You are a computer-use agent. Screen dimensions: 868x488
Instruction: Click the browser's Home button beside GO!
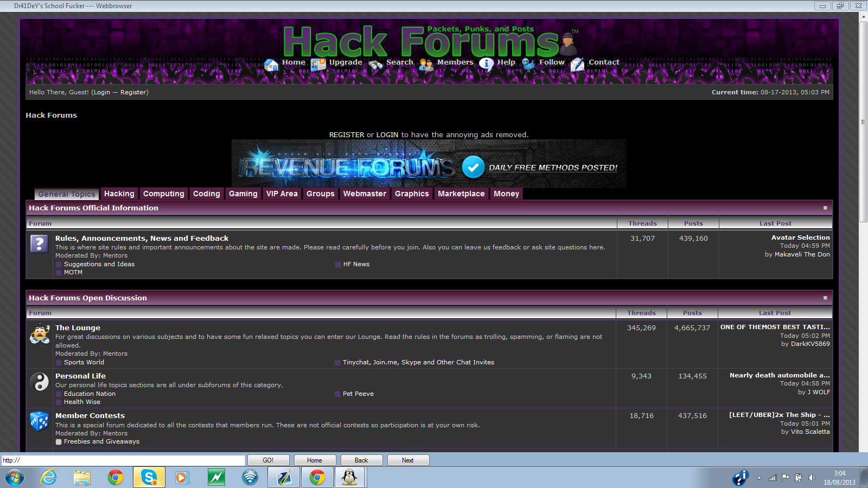pyautogui.click(x=315, y=460)
